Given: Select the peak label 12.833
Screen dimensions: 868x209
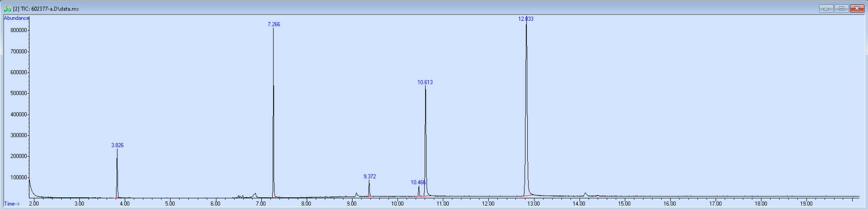Looking at the screenshot, I should point(526,19).
